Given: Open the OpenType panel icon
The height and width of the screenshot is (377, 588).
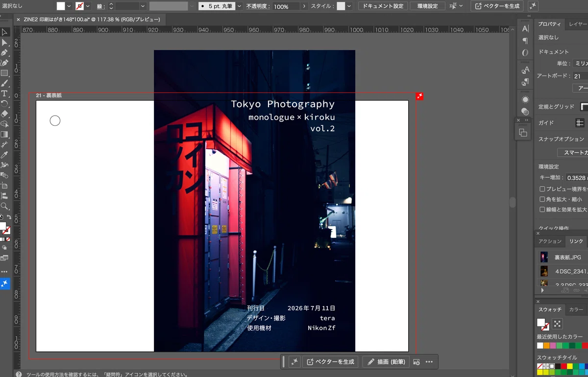Looking at the screenshot, I should pyautogui.click(x=525, y=53).
